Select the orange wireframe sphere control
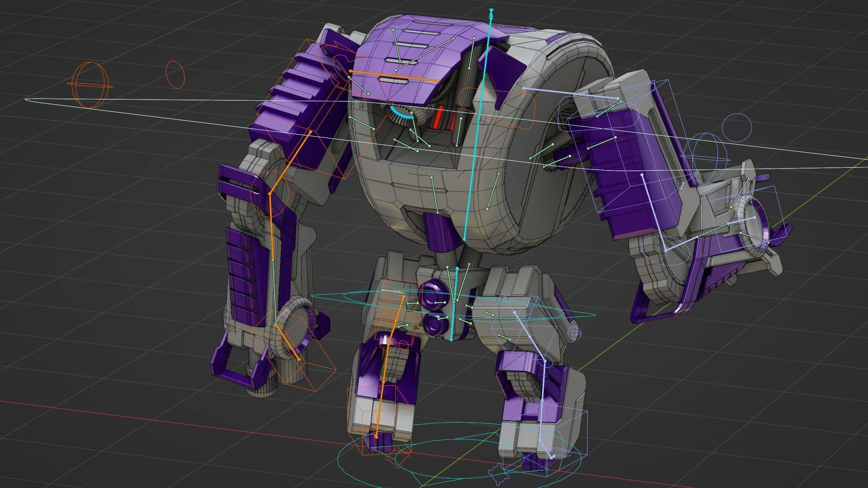The height and width of the screenshot is (488, 868). click(90, 85)
